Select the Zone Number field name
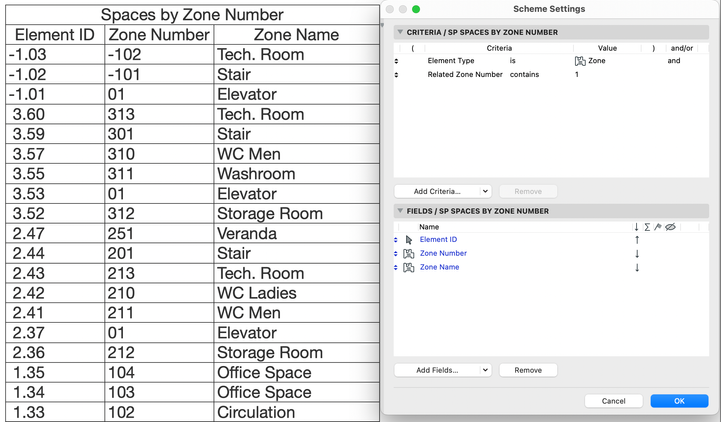721x422 pixels. [x=443, y=253]
